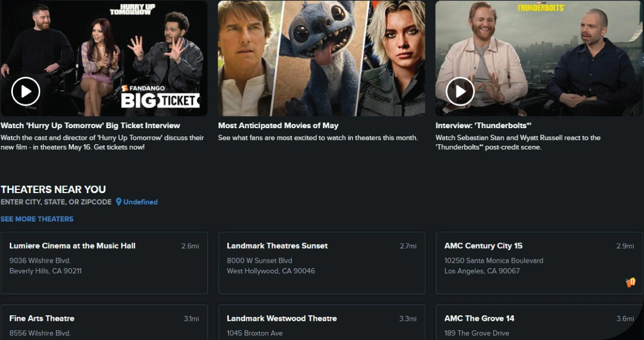Click the Fandango Big Ticket logo on the thumbnail
The height and width of the screenshot is (340, 644).
[160, 97]
